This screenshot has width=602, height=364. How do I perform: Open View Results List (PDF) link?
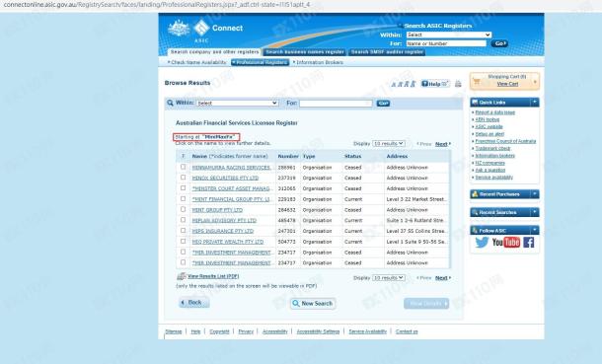point(213,276)
